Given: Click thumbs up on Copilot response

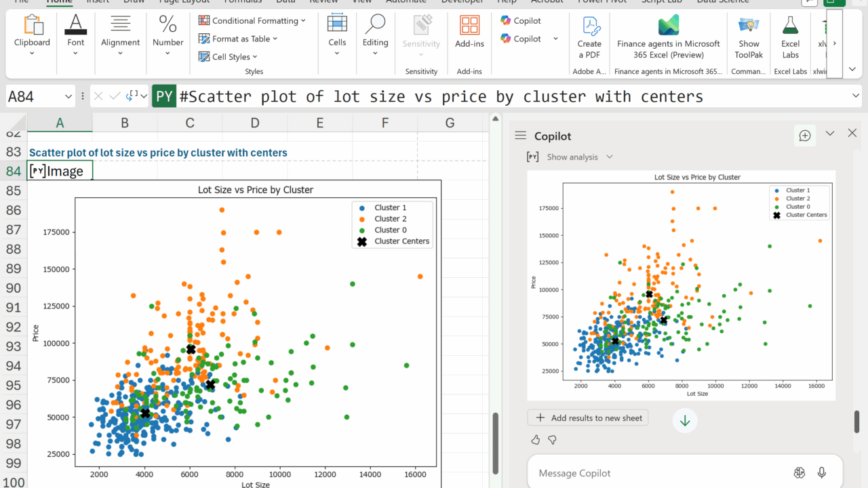Looking at the screenshot, I should click(536, 440).
